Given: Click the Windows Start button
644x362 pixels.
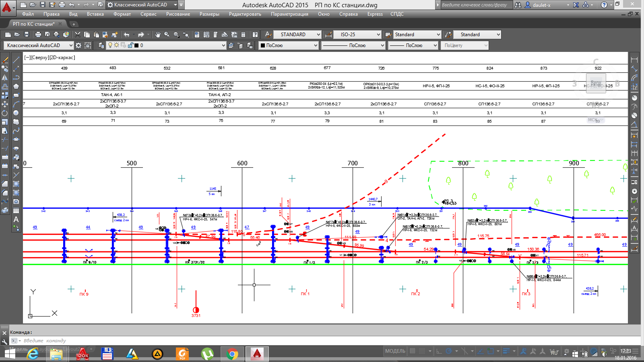Looking at the screenshot, I should point(10,354).
